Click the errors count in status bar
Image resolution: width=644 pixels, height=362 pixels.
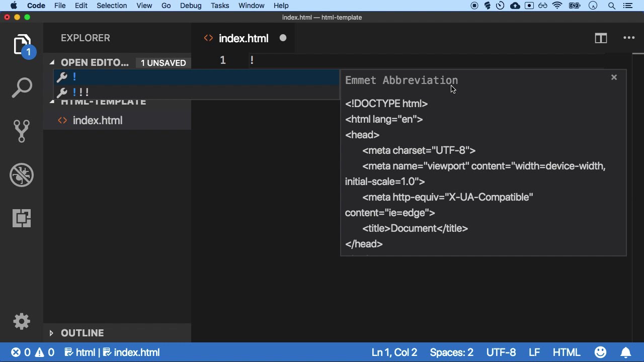pyautogui.click(x=21, y=352)
